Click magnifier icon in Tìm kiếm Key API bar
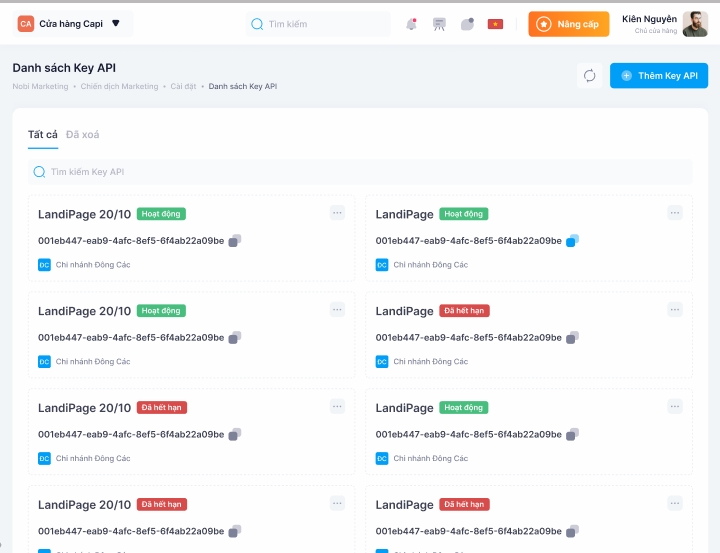This screenshot has height=553, width=720. [40, 172]
